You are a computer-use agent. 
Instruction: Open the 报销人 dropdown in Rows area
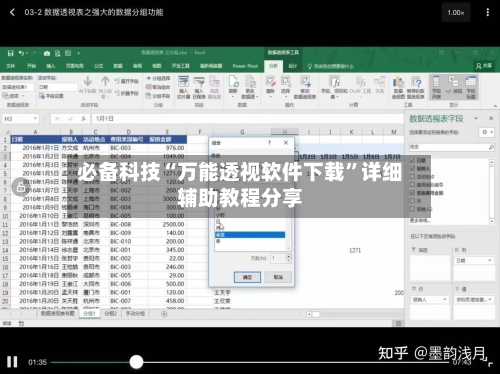445,300
